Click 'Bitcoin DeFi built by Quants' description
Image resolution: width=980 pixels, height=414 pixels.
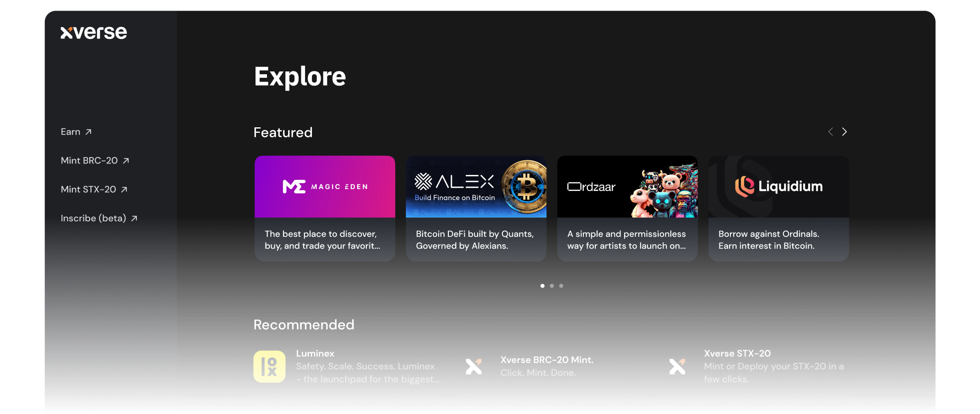point(475,240)
